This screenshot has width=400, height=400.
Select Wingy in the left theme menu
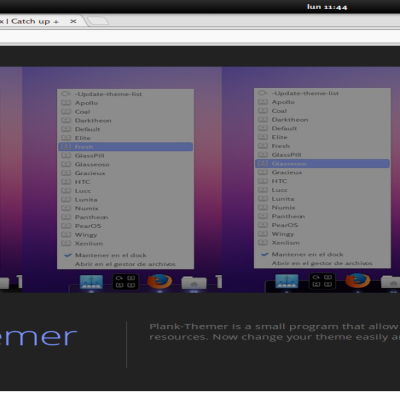[x=125, y=235]
